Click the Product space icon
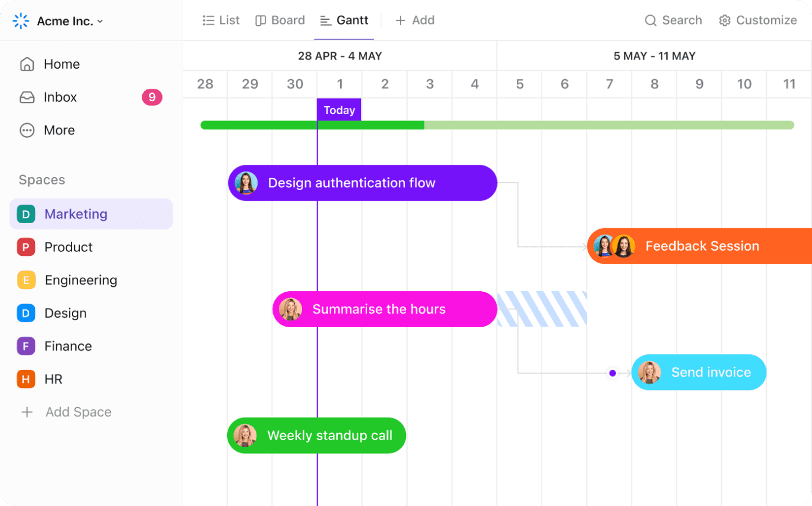The width and height of the screenshot is (812, 506). [x=26, y=247]
